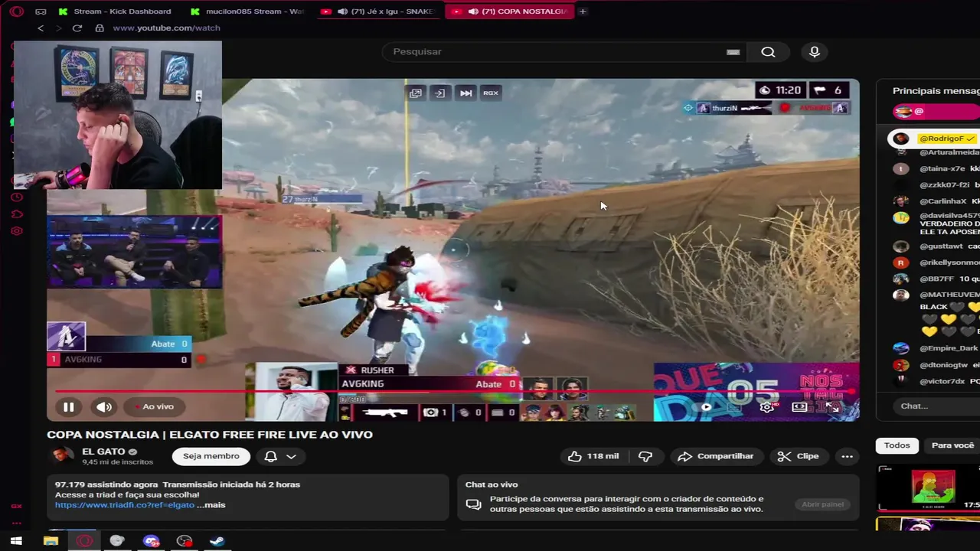Switch to theater mode
The height and width of the screenshot is (551, 980).
[799, 407]
